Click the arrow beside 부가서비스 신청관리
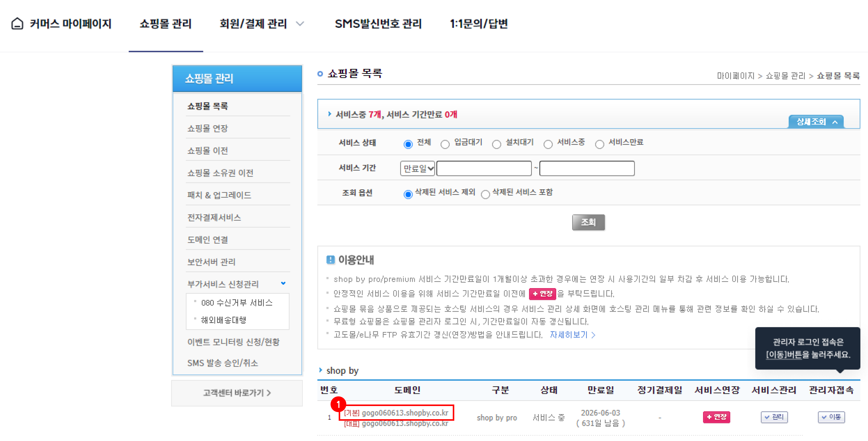The width and height of the screenshot is (868, 441). coord(283,283)
